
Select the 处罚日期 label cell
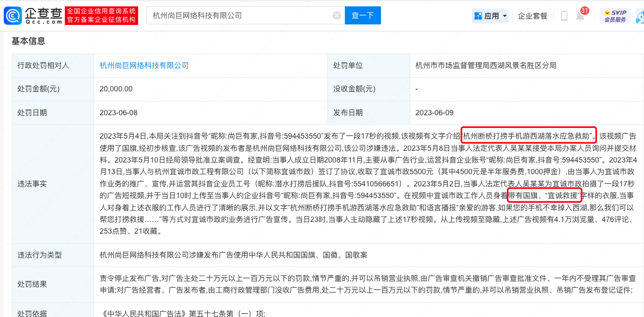[x=53, y=113]
